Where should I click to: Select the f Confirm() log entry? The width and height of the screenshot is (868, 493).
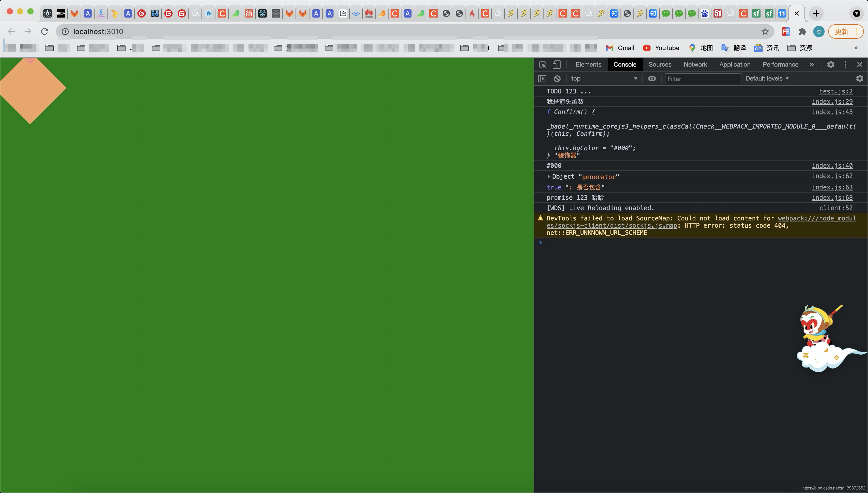click(701, 133)
